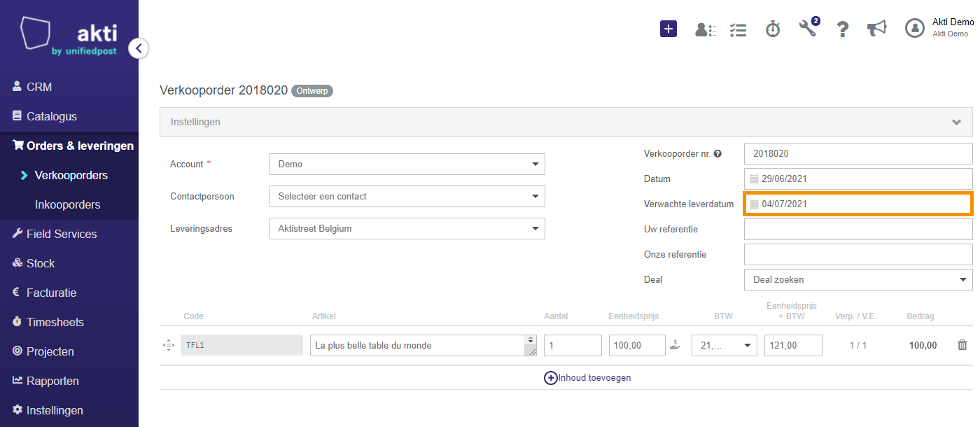Viewport: 980px width, 427px height.
Task: Click the circled plus icon for Inhoud toevoegen
Action: coord(551,378)
